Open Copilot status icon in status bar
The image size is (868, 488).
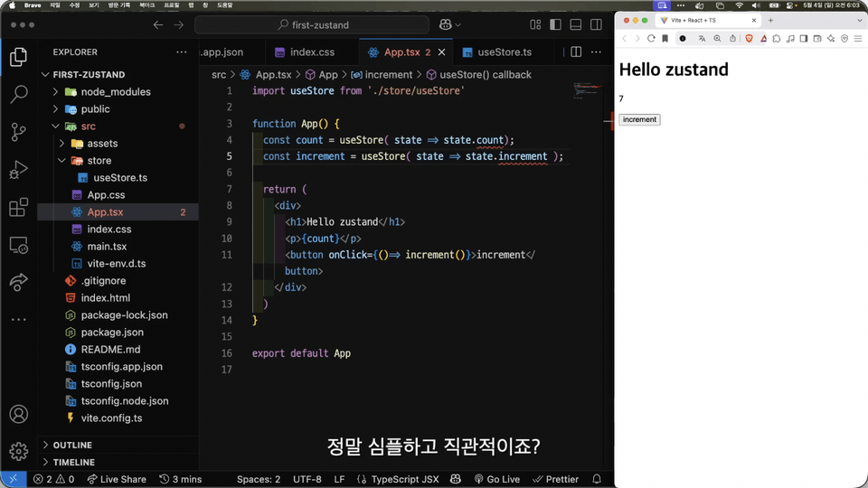[456, 479]
